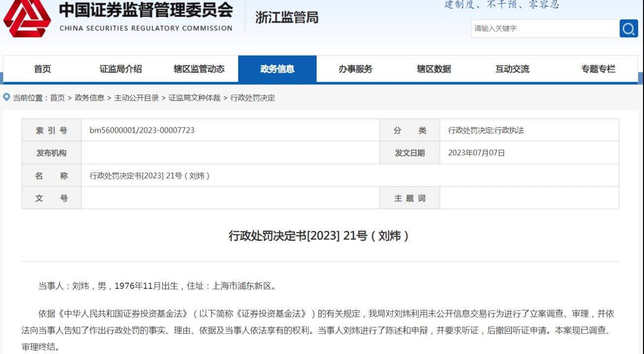Switch to the 辖区监管动态 tab

tap(199, 69)
